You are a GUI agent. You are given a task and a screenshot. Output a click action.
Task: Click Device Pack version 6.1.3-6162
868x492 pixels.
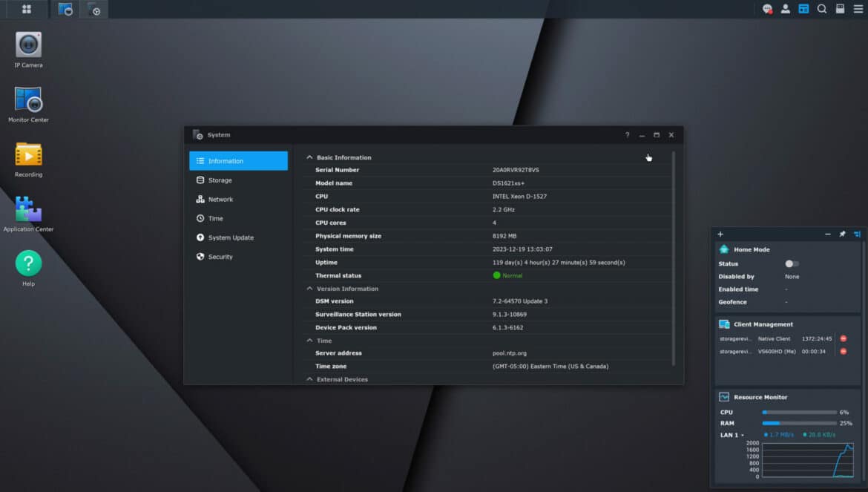coord(507,328)
